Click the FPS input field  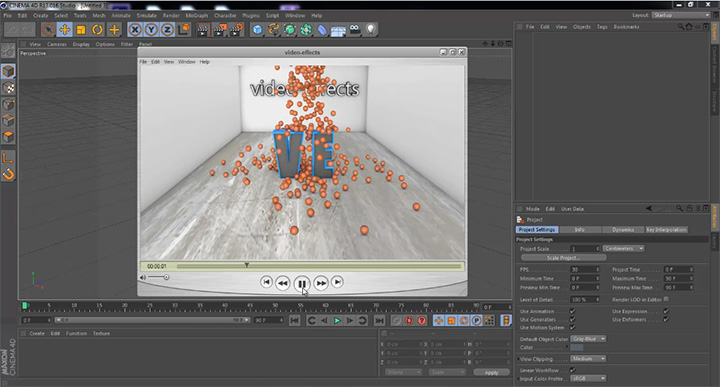(585, 269)
